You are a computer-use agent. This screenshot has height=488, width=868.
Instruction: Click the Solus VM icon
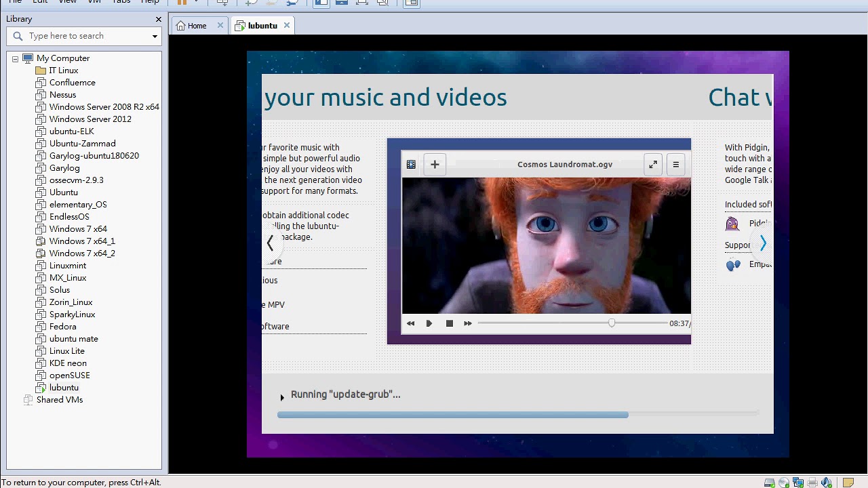[x=41, y=290]
